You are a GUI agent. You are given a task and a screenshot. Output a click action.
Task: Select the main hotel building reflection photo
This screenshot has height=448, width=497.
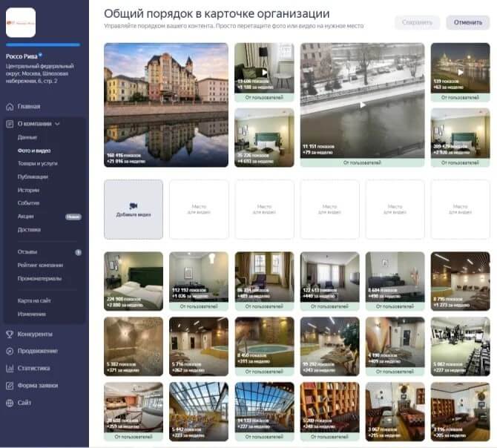(166, 105)
